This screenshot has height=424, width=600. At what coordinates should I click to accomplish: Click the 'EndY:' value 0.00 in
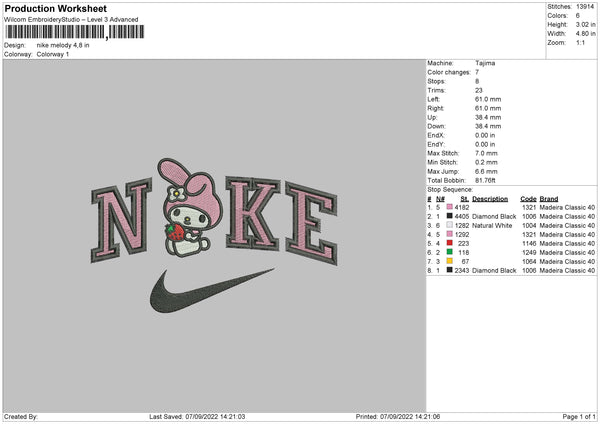click(485, 144)
